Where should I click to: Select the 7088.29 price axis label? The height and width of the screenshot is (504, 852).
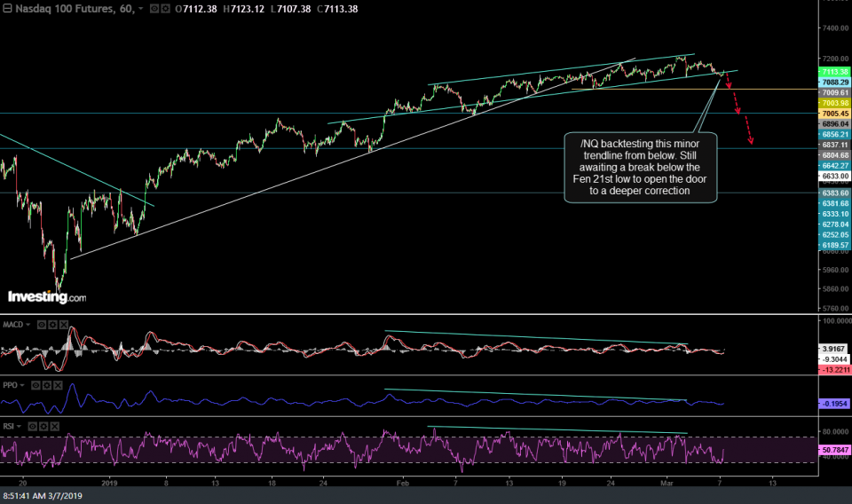point(834,82)
